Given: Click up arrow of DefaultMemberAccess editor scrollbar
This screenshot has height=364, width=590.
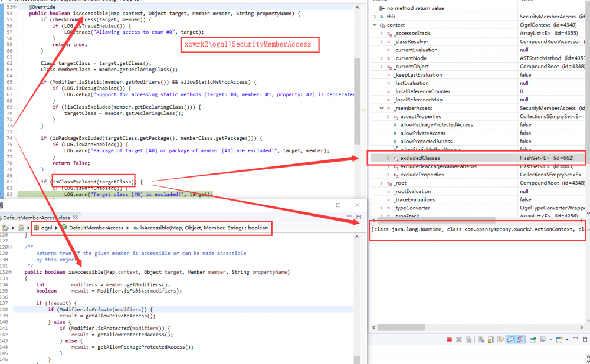Looking at the screenshot, I should coord(357,237).
